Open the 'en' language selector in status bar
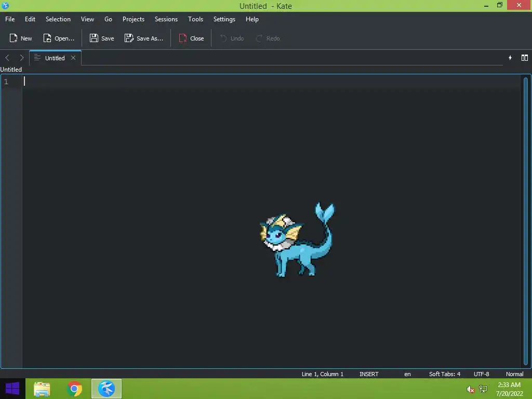The width and height of the screenshot is (532, 399). pyautogui.click(x=407, y=374)
